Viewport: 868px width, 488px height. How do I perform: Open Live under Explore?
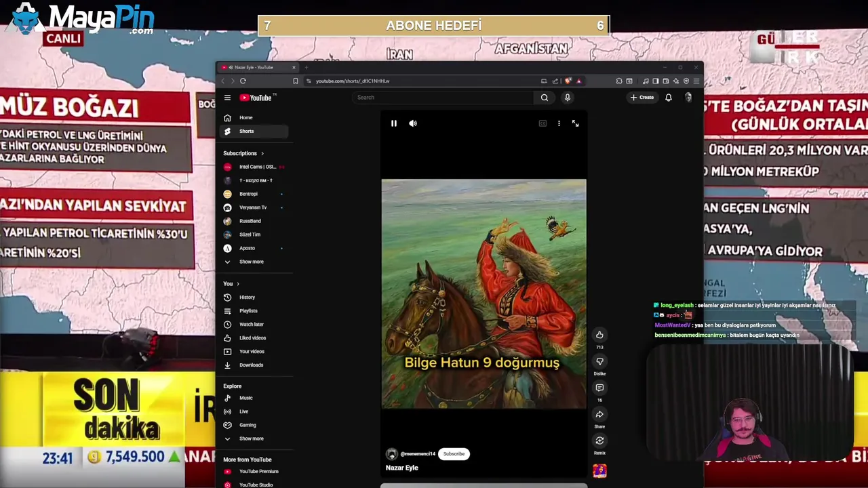[x=255, y=411]
